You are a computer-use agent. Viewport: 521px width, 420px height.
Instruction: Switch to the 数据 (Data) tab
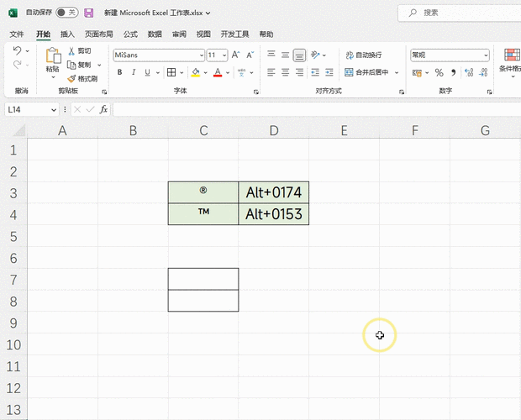tap(155, 34)
